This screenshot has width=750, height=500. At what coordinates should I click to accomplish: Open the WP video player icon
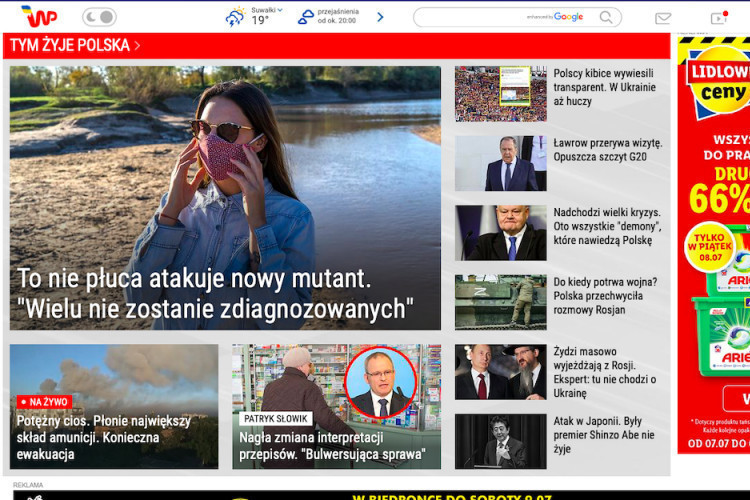point(718,18)
